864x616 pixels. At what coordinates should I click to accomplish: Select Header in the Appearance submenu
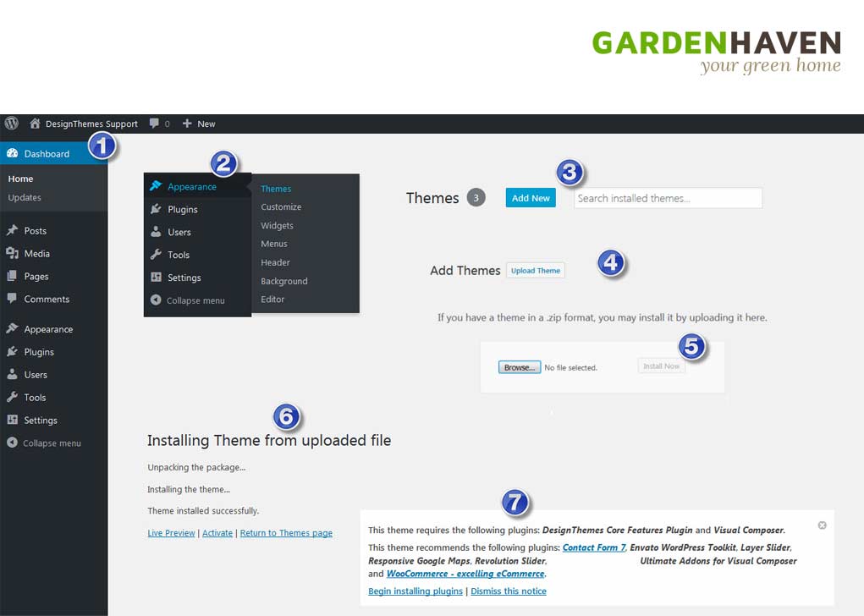pyautogui.click(x=276, y=262)
